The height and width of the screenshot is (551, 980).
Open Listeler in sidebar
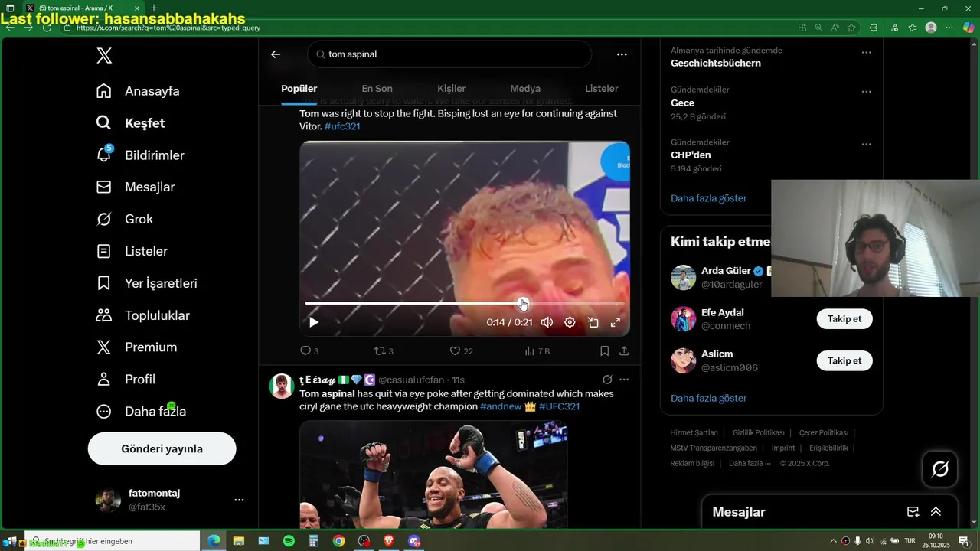132,251
